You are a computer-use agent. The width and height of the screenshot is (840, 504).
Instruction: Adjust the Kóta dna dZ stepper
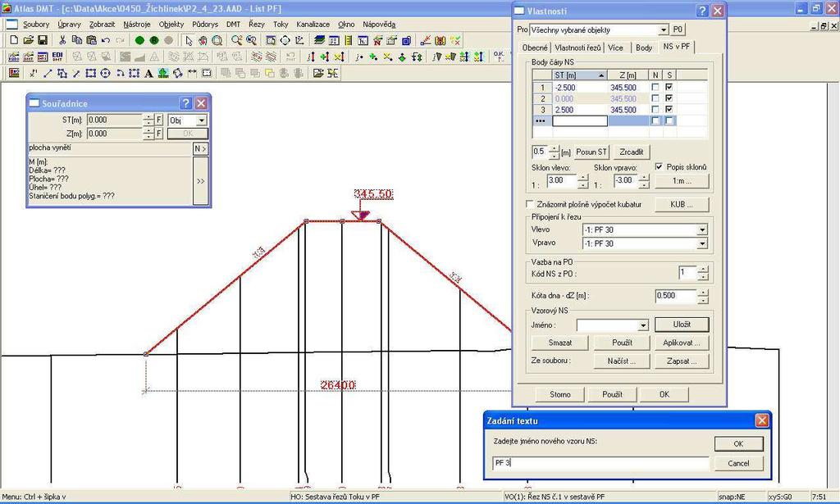point(703,297)
